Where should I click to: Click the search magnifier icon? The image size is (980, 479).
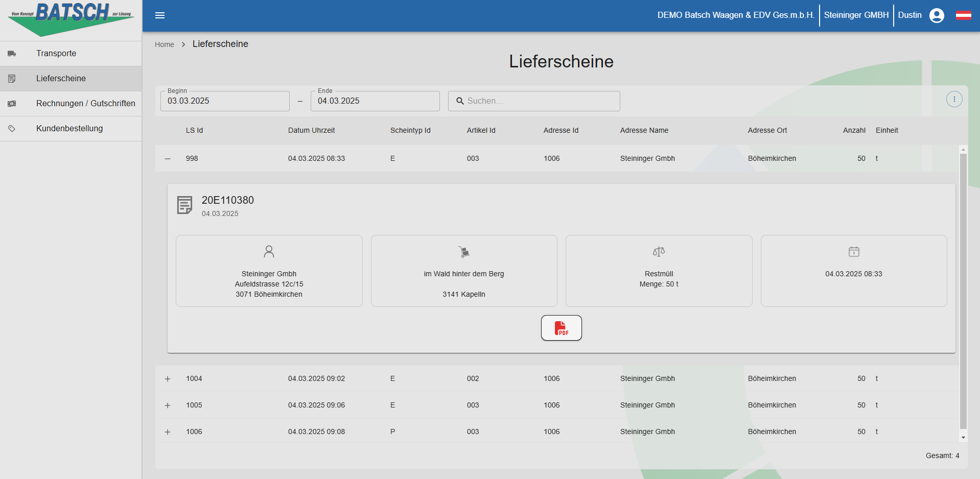pos(460,101)
